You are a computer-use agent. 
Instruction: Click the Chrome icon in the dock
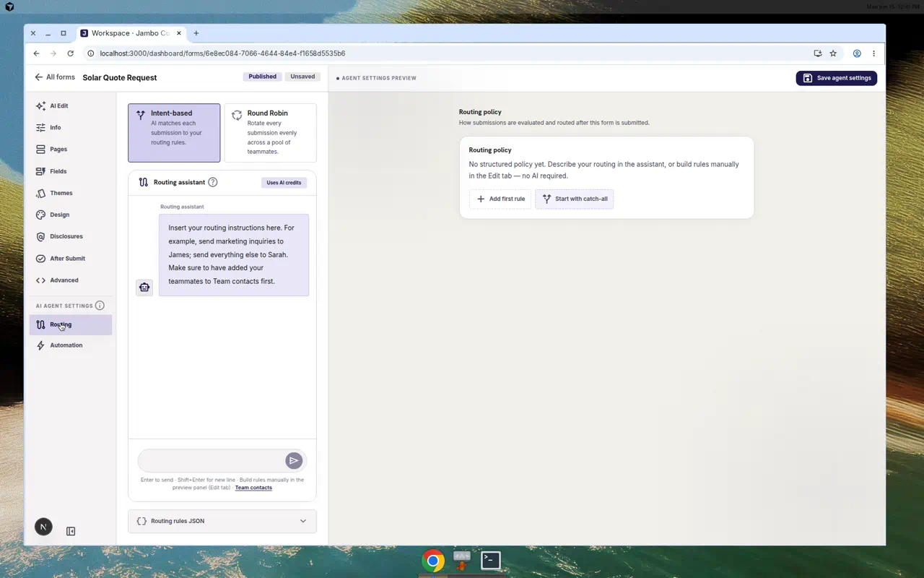pyautogui.click(x=433, y=560)
